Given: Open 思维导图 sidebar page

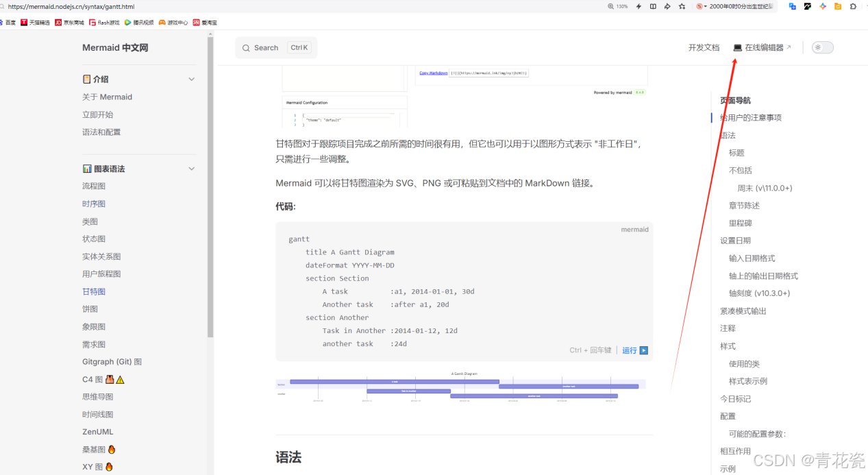Looking at the screenshot, I should coord(98,397).
